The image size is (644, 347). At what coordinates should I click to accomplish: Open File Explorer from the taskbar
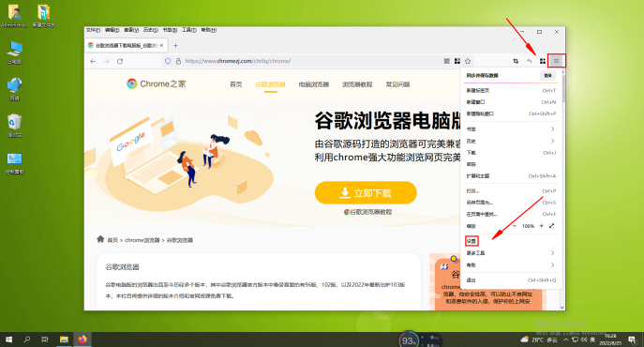[64, 339]
